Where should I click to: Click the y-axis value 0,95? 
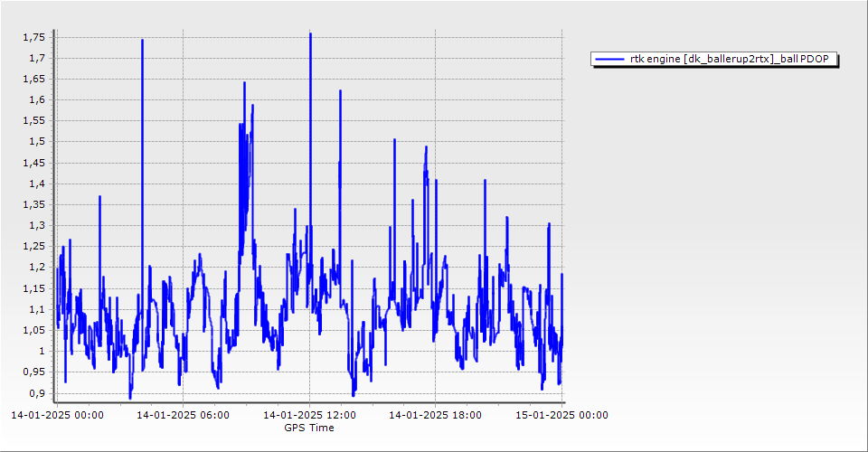click(33, 372)
